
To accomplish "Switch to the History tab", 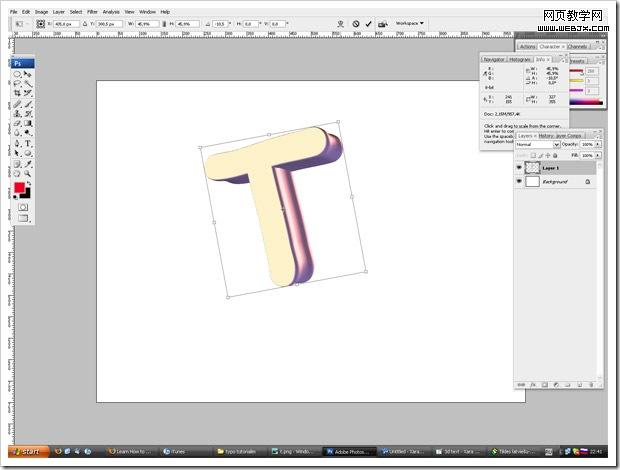I will click(546, 136).
